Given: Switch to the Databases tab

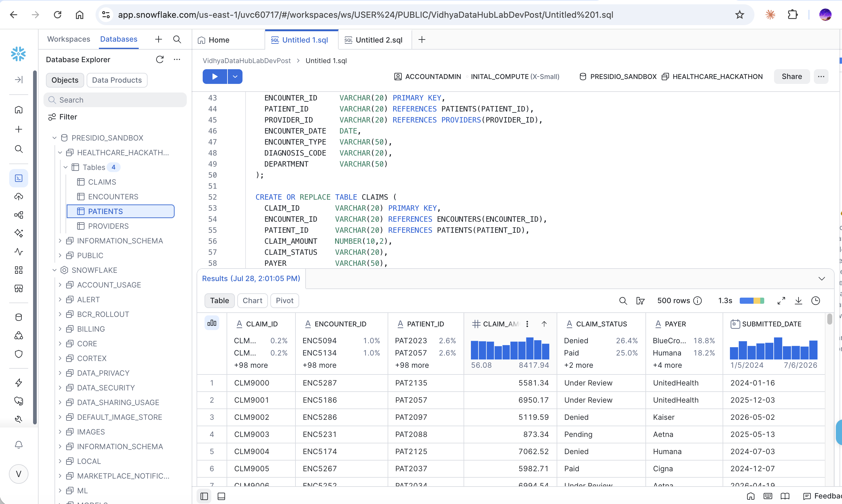Looking at the screenshot, I should pos(119,39).
